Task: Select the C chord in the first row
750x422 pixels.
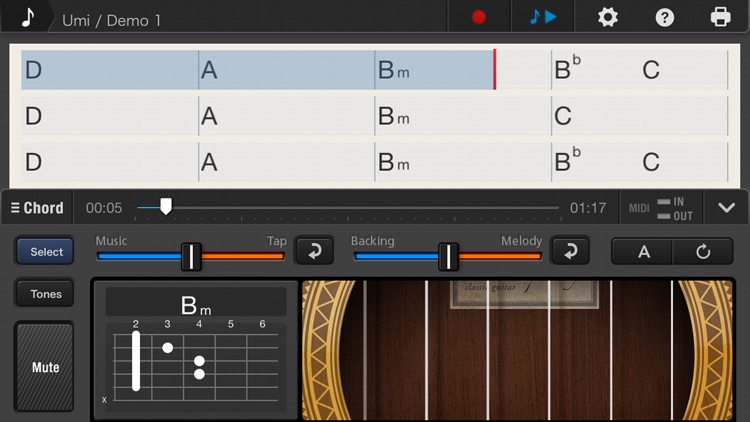Action: (651, 70)
